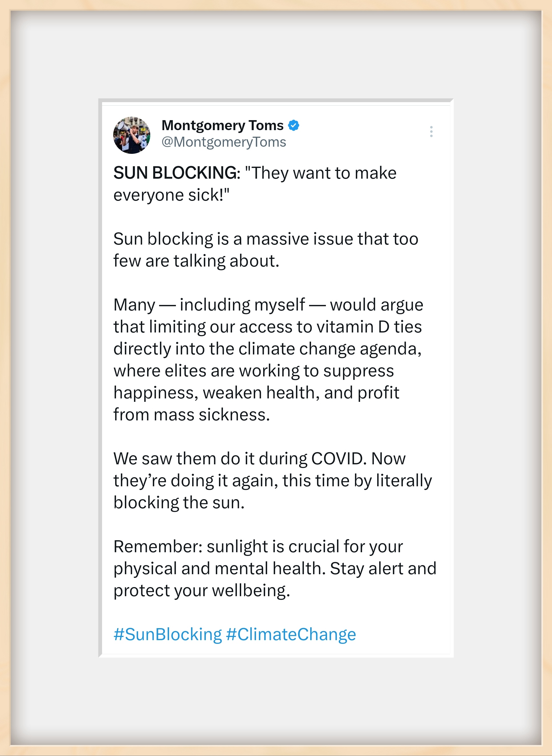
Task: Click the phrase "mass sickness"
Action: pyautogui.click(x=211, y=415)
